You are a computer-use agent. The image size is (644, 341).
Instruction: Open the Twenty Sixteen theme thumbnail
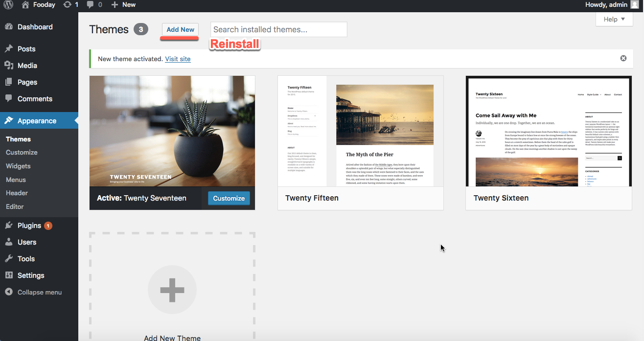click(549, 131)
